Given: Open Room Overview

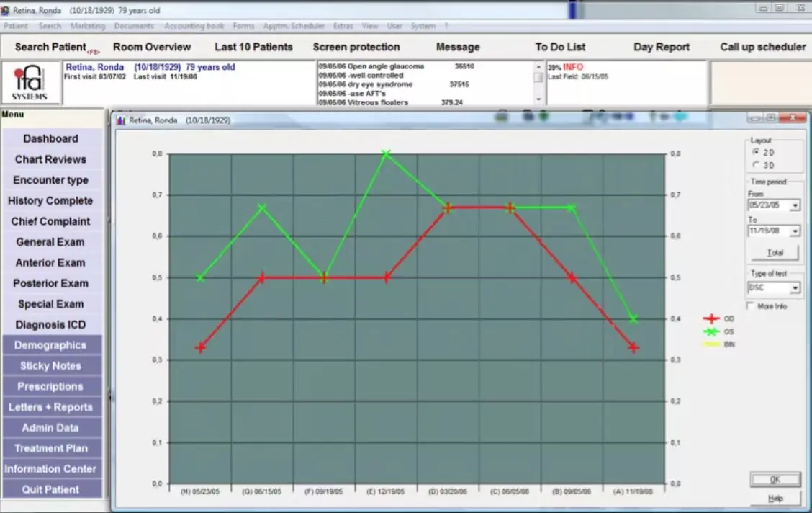Looking at the screenshot, I should [152, 47].
